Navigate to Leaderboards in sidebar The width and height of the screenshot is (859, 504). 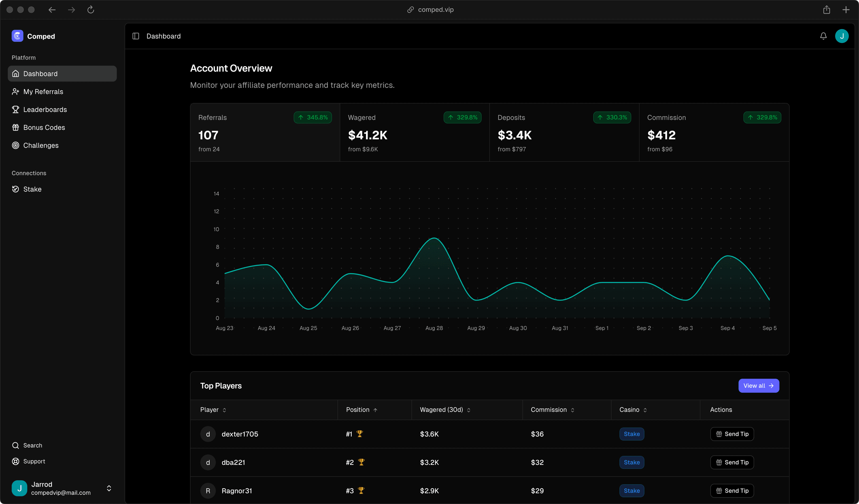(x=45, y=109)
